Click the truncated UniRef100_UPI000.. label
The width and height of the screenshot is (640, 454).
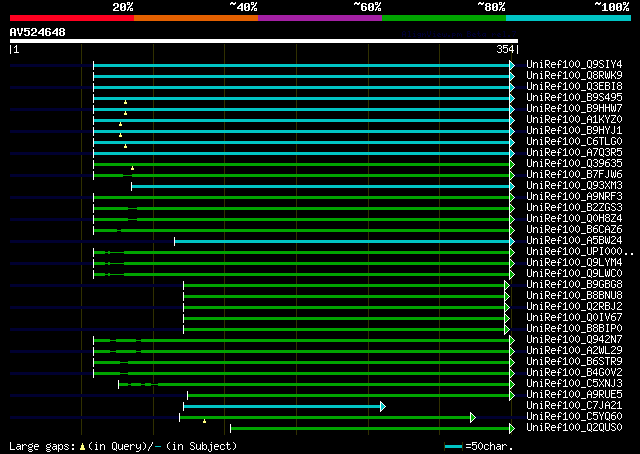click(580, 252)
